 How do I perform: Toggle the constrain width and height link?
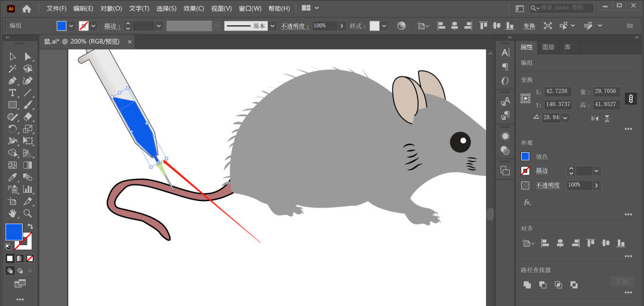point(630,98)
